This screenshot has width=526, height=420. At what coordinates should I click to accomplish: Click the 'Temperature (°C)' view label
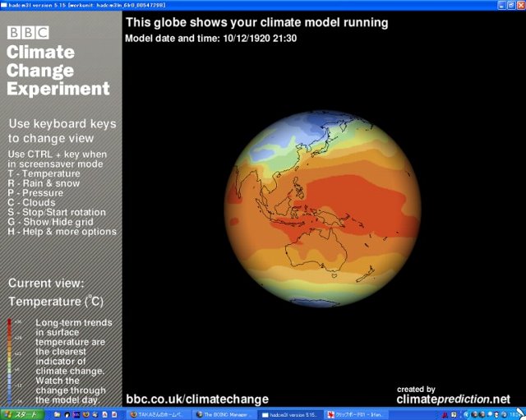(56, 302)
